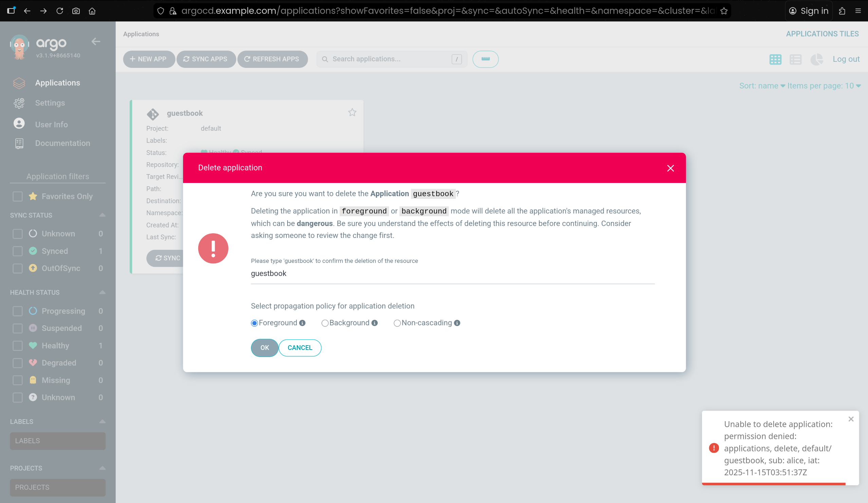Image resolution: width=868 pixels, height=503 pixels.
Task: Click the favorite star on guestbook tile
Action: click(x=352, y=113)
